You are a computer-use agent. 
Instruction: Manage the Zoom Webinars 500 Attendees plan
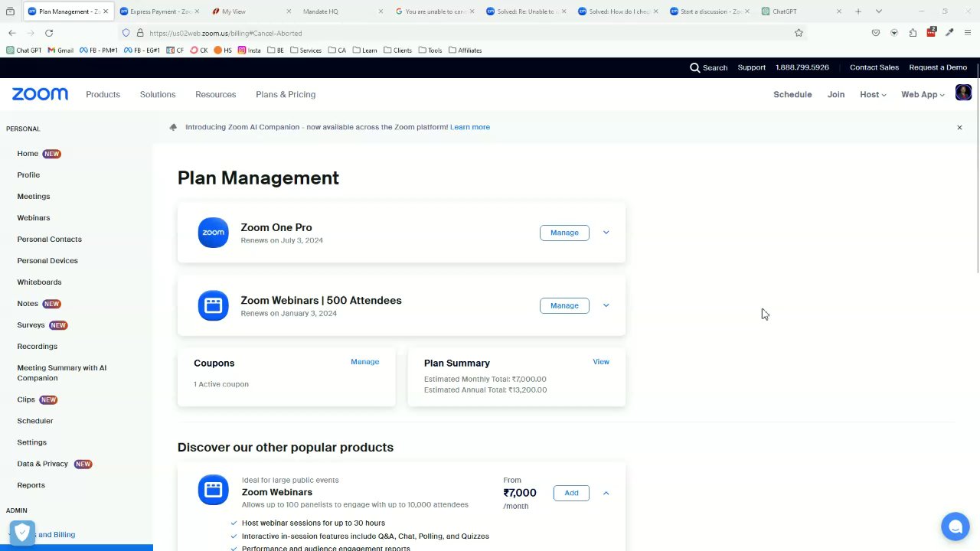point(564,305)
